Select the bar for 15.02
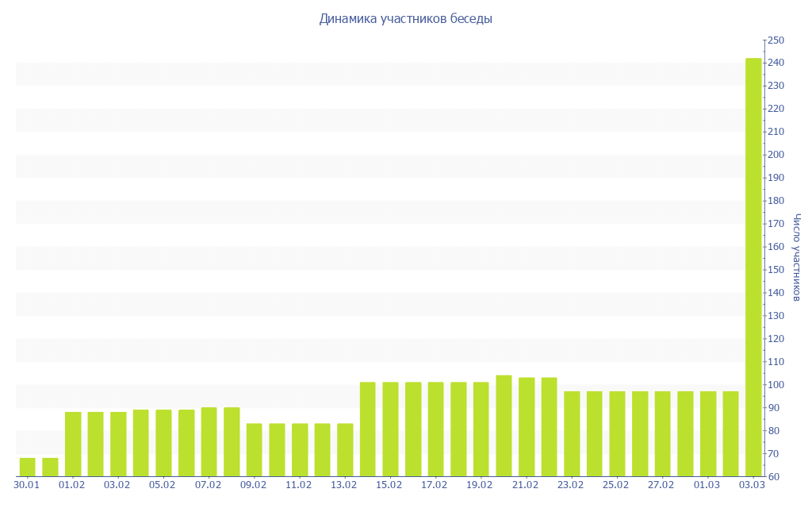812x508 pixels. point(390,429)
